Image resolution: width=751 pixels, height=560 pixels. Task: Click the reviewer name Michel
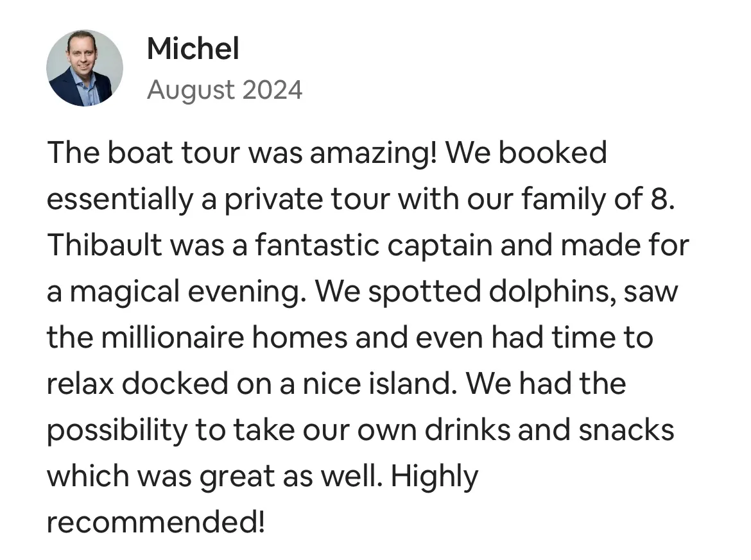(193, 49)
